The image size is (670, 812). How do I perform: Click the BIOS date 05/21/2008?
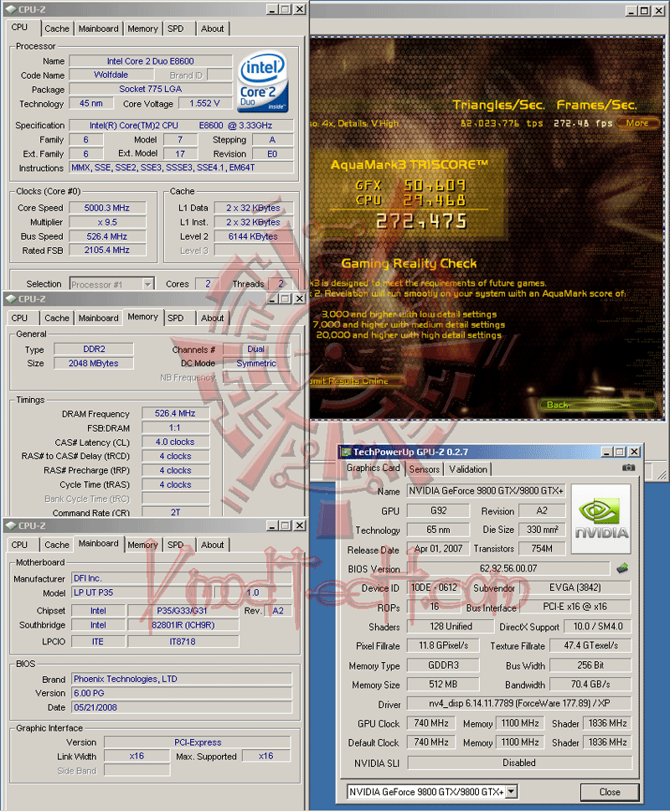pos(181,707)
